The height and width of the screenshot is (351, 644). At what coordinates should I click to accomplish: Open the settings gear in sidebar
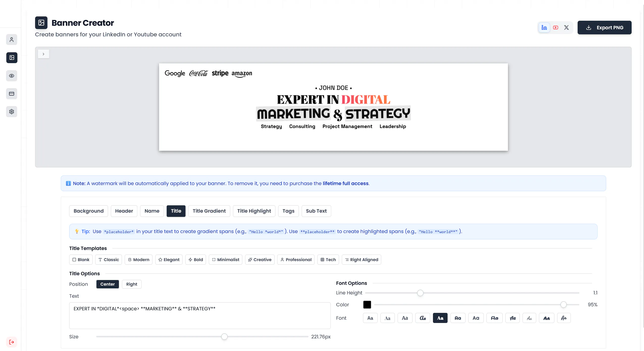12,112
